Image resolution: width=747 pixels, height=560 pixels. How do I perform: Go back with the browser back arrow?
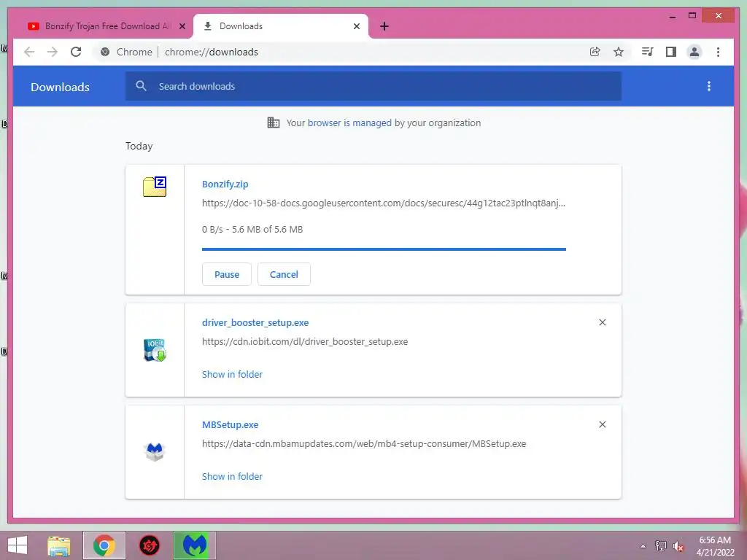click(x=29, y=52)
